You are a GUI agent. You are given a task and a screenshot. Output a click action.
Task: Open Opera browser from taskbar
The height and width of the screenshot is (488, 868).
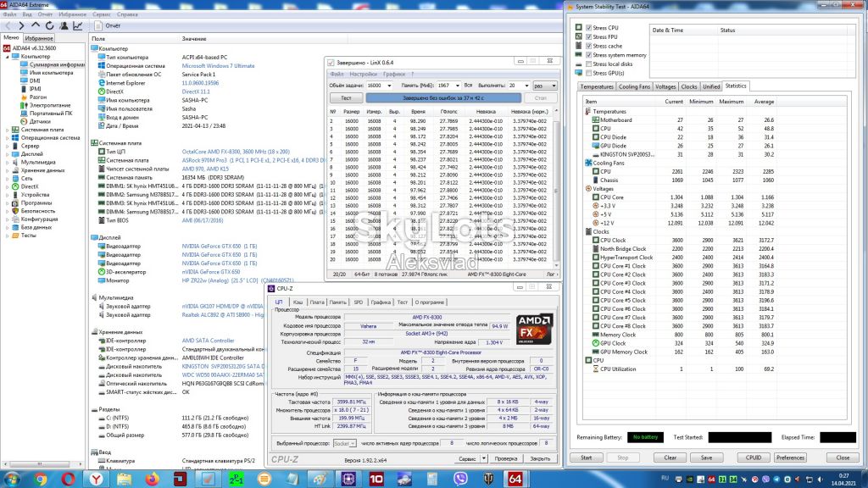click(68, 479)
